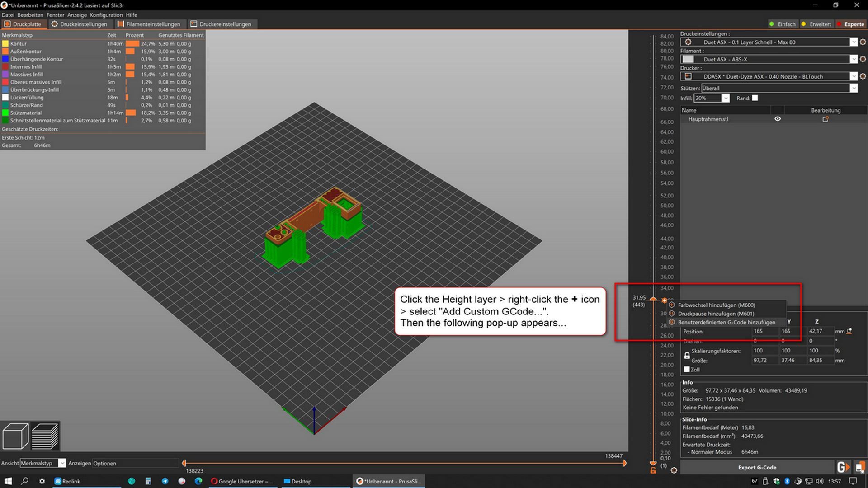Viewport: 868px width, 488px height.
Task: Select Hauptrahmen.stl in the object list
Action: coord(708,119)
